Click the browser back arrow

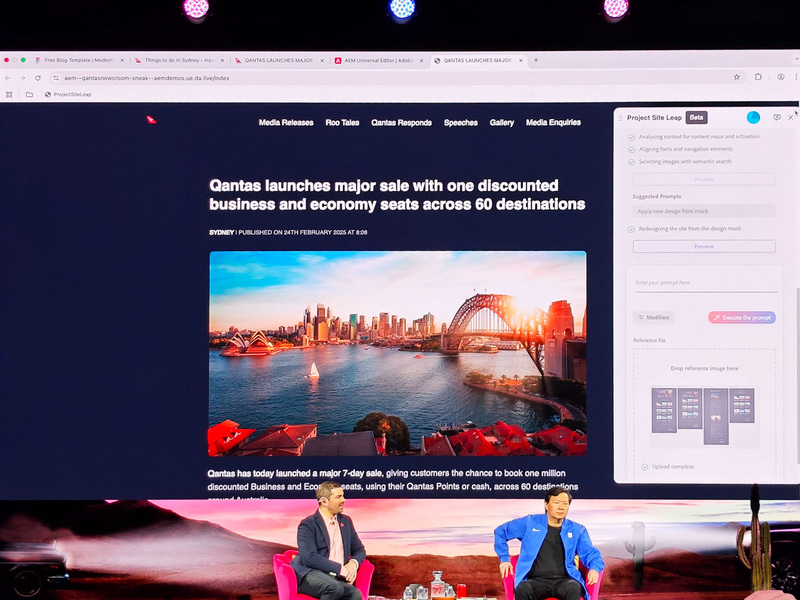[8, 78]
